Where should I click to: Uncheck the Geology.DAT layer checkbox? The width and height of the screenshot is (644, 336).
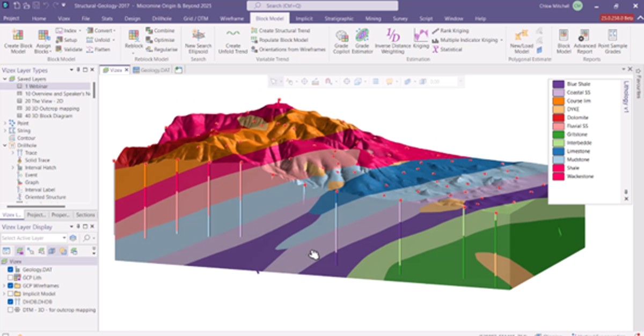pyautogui.click(x=11, y=270)
